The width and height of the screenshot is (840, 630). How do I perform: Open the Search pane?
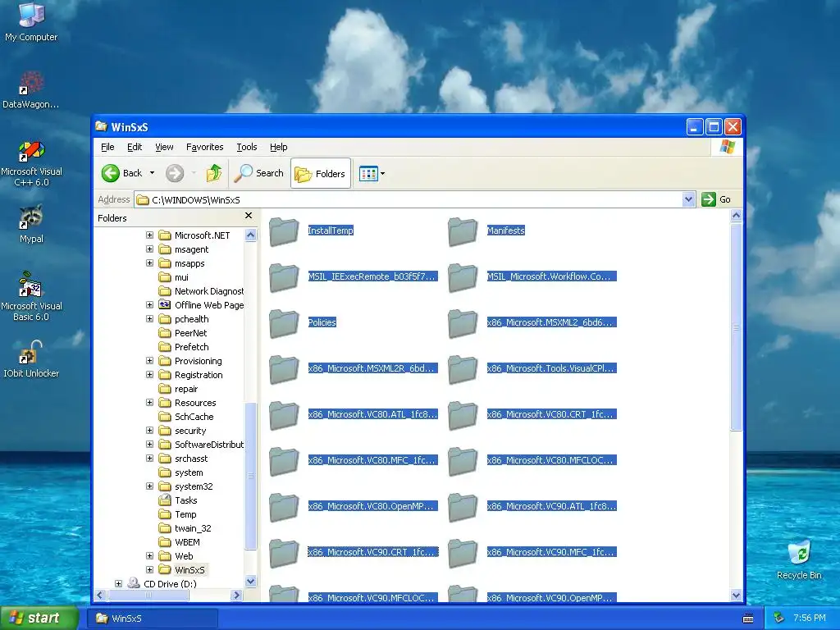259,173
